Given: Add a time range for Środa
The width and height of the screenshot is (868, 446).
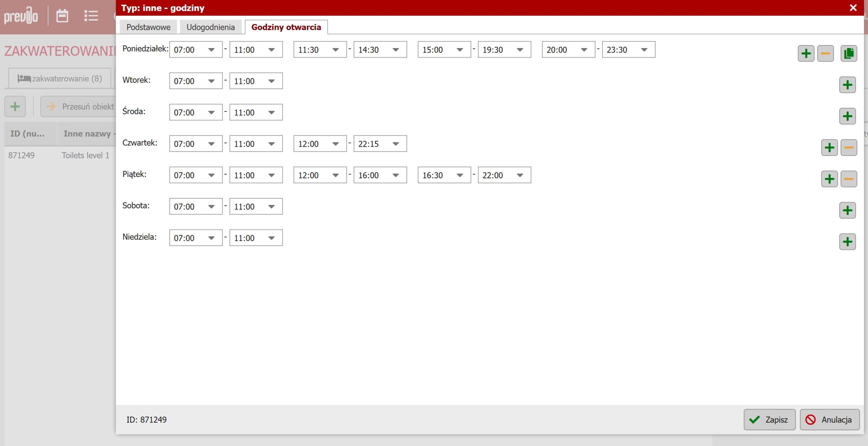Looking at the screenshot, I should pos(847,116).
